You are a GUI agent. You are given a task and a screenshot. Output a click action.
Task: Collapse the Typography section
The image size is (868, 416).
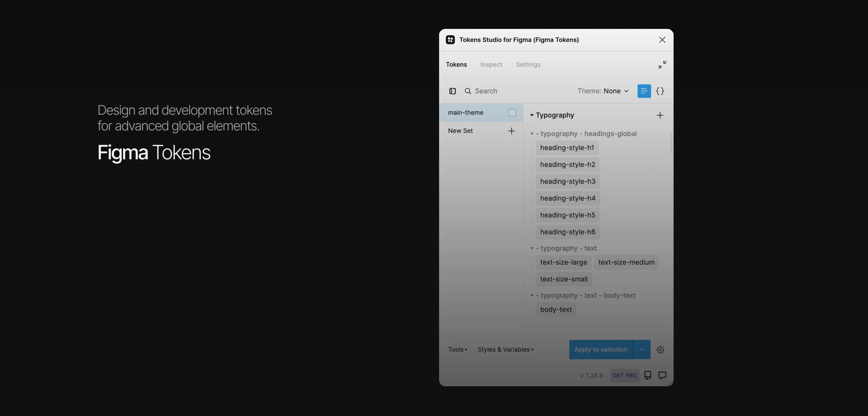coord(532,115)
